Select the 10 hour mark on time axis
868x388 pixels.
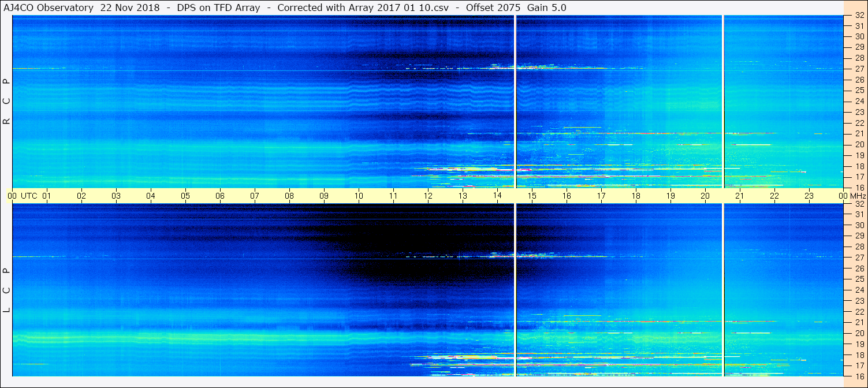359,196
